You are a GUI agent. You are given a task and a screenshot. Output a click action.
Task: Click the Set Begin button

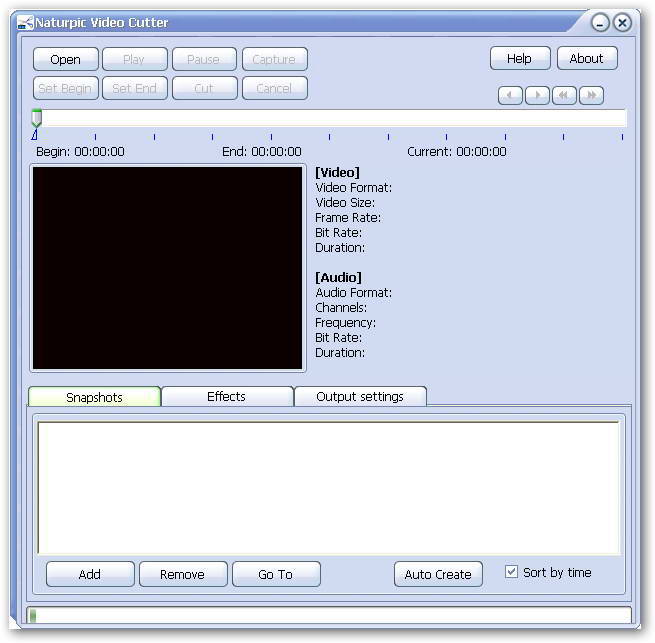pos(66,88)
